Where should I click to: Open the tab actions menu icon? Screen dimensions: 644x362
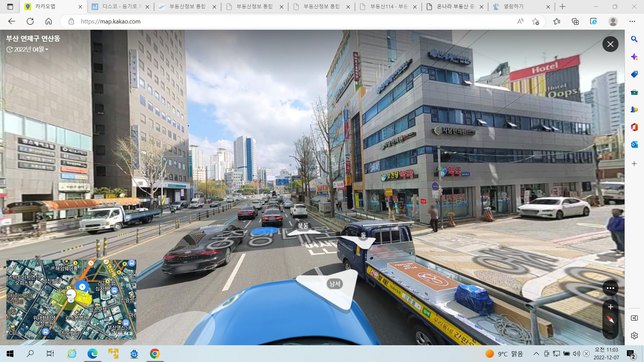click(x=10, y=7)
